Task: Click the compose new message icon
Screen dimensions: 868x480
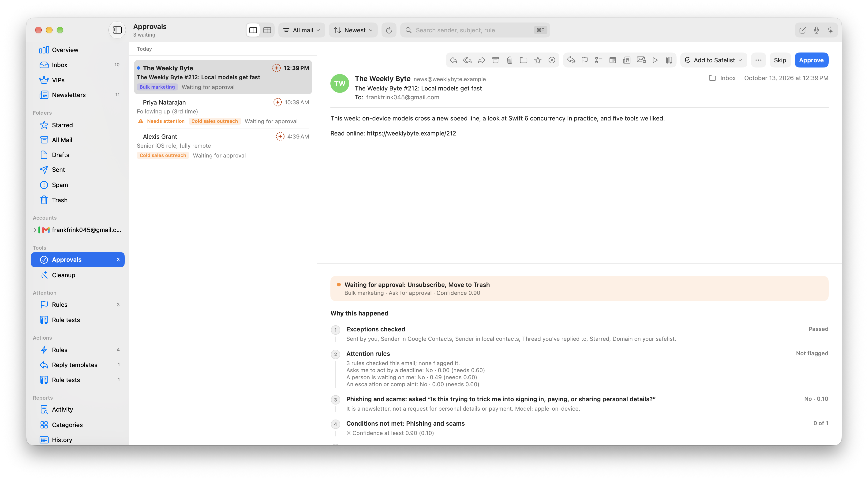Action: [802, 30]
